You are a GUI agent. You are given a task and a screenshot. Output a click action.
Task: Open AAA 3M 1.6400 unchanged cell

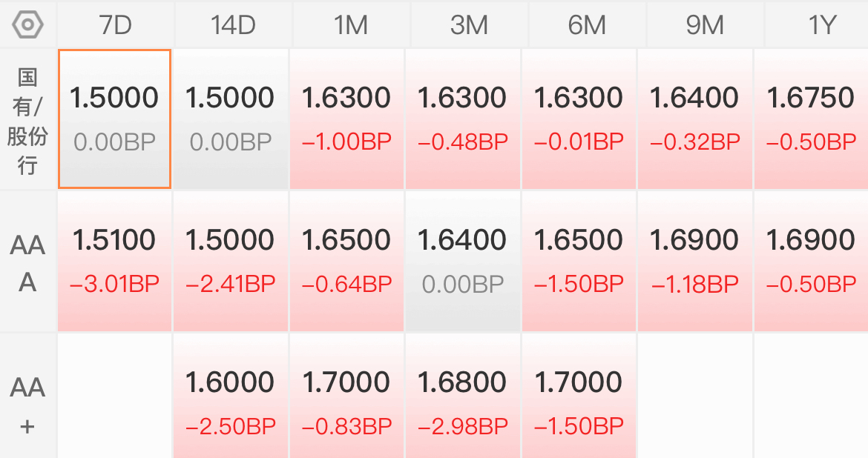click(x=463, y=261)
